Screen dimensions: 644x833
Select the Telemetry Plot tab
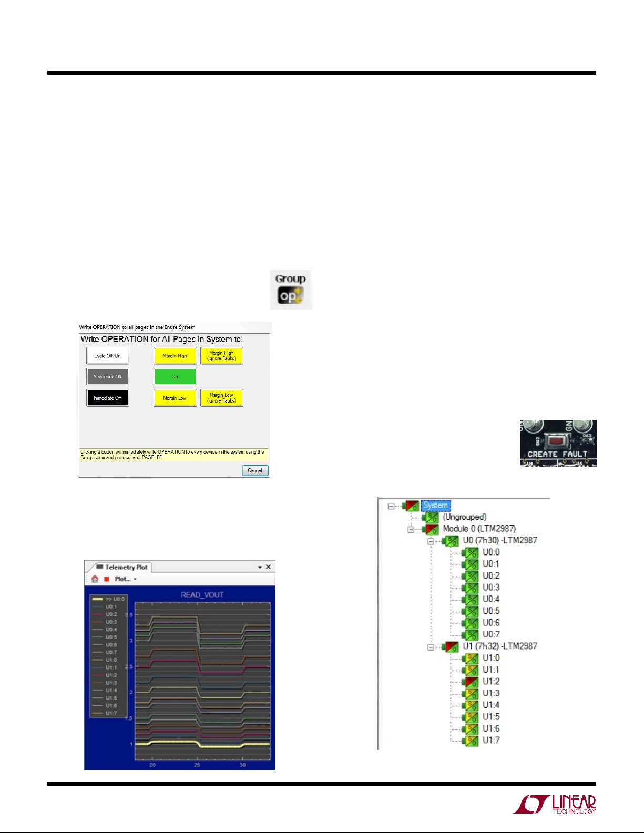tap(122, 567)
